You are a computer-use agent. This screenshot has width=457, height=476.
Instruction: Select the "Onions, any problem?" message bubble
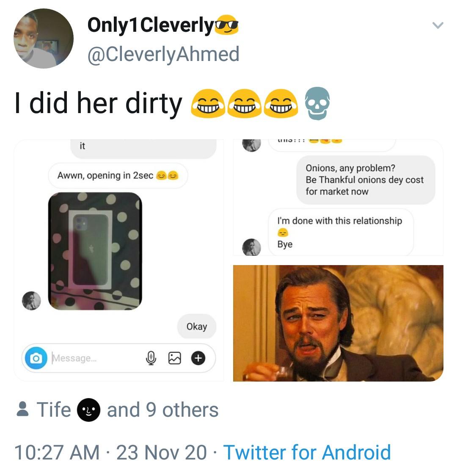[365, 180]
